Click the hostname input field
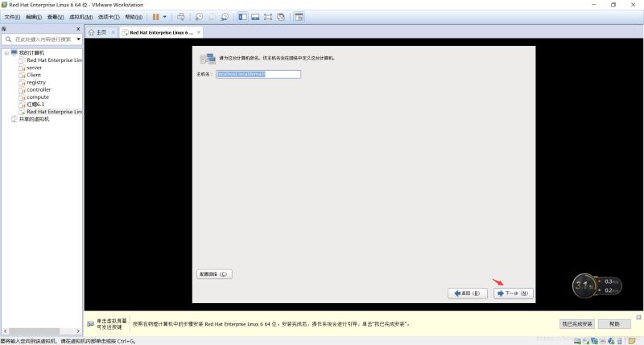The width and height of the screenshot is (644, 345). [x=258, y=74]
